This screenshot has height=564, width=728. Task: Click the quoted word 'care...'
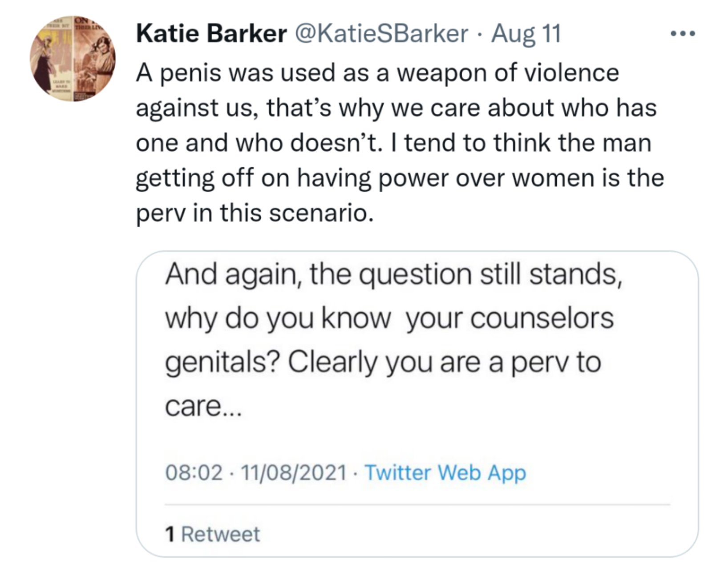point(203,406)
